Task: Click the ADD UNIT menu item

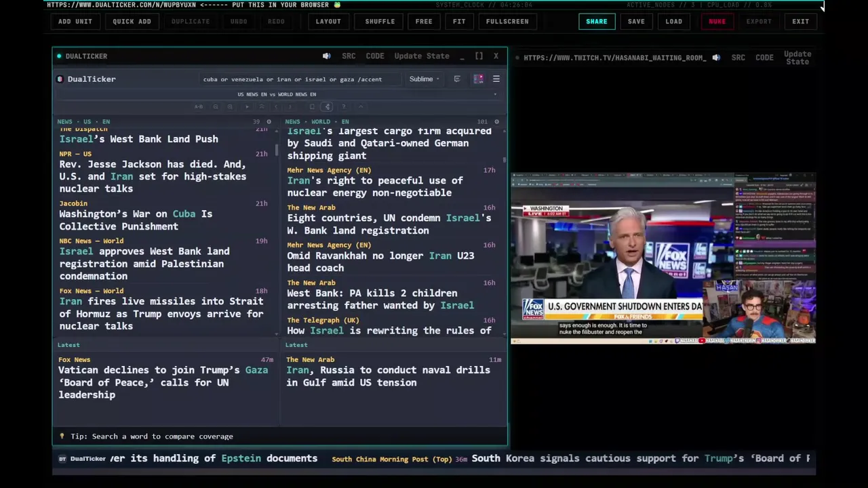Action: [x=75, y=21]
